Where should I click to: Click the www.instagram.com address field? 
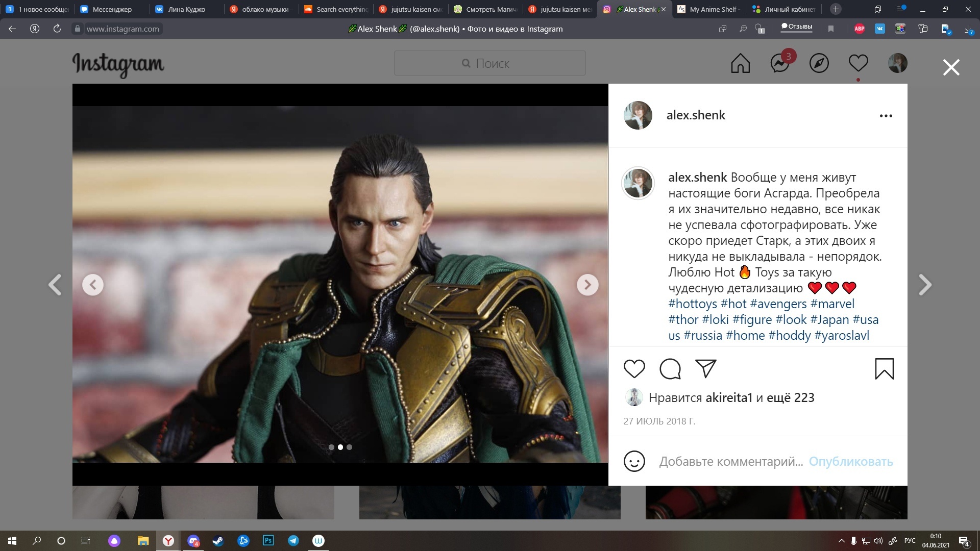tap(122, 29)
